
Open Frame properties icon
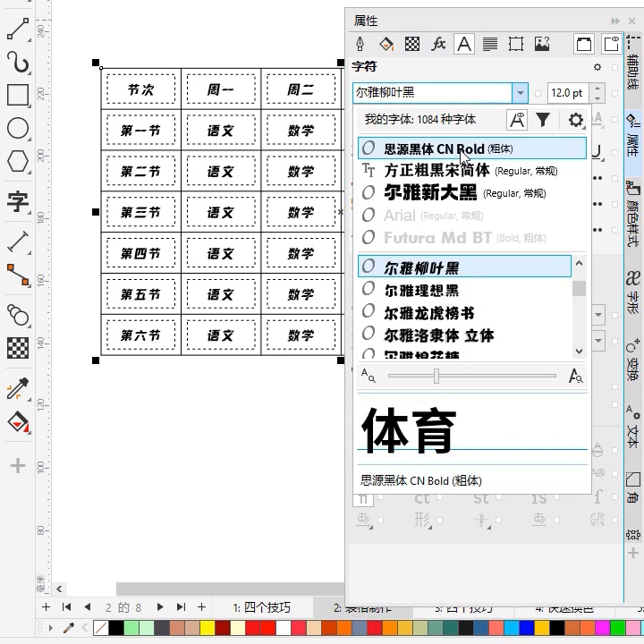pyautogui.click(x=516, y=44)
